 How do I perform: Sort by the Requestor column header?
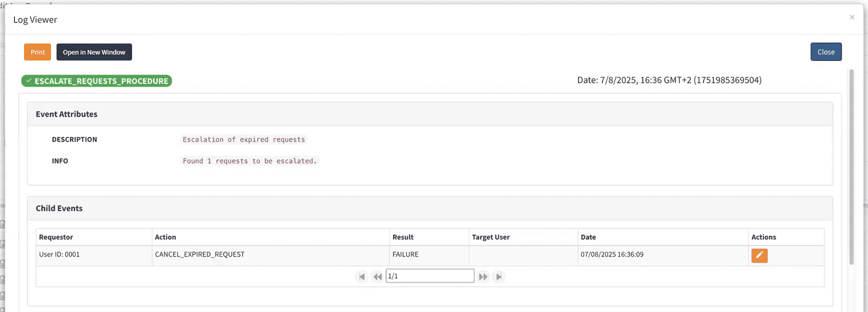click(x=56, y=237)
